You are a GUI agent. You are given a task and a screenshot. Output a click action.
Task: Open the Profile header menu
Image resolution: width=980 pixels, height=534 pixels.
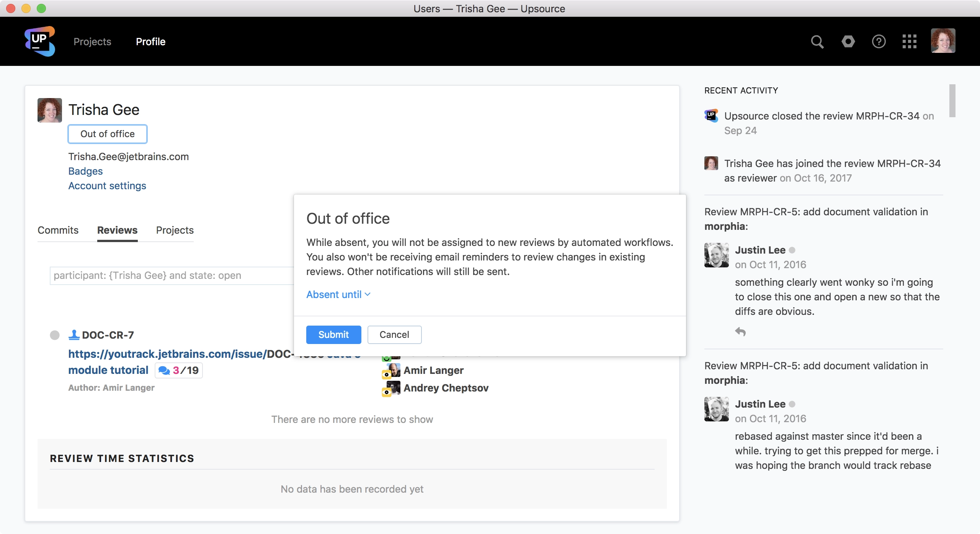(151, 41)
